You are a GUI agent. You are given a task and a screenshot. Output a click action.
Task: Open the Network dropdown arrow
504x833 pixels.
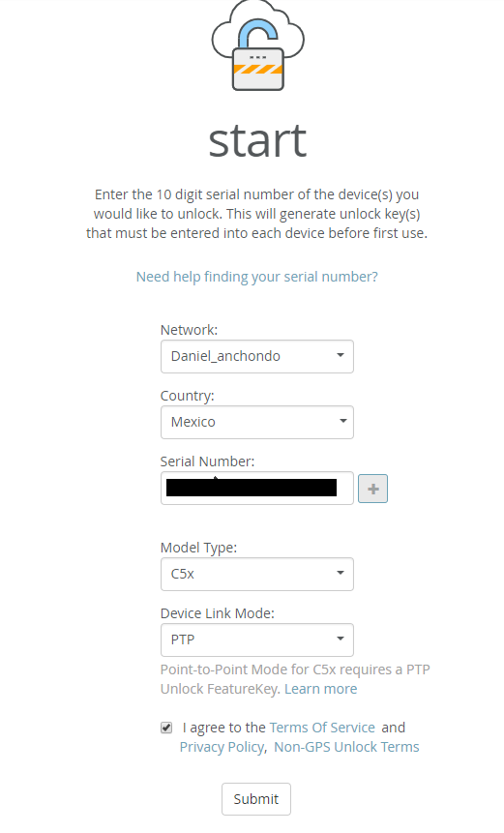point(341,355)
